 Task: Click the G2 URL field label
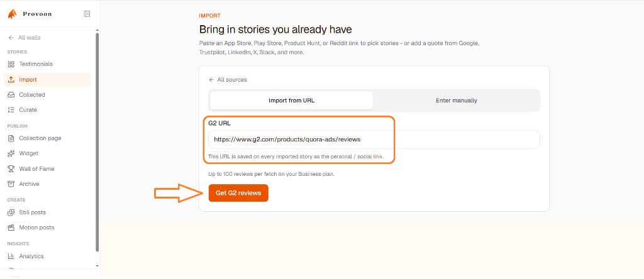pos(219,123)
